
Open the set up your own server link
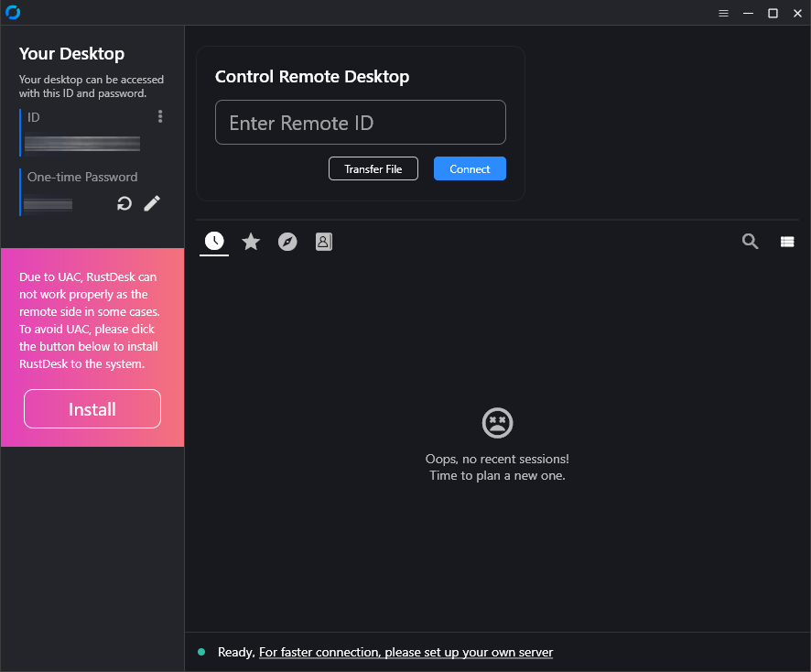(x=405, y=652)
